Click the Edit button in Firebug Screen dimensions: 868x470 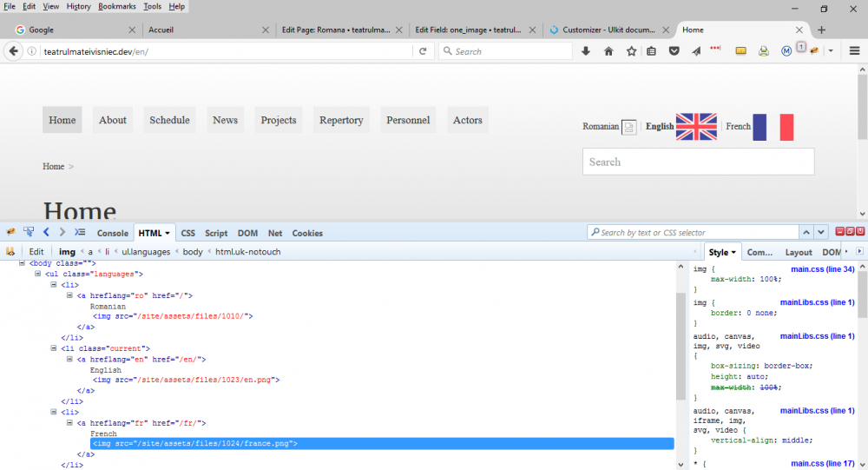point(36,252)
